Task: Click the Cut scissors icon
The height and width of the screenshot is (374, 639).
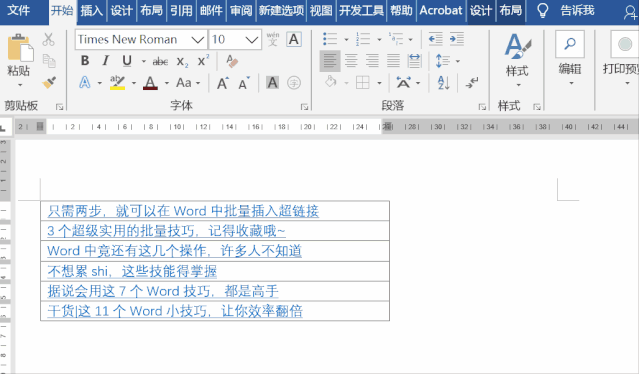Action: [x=48, y=40]
